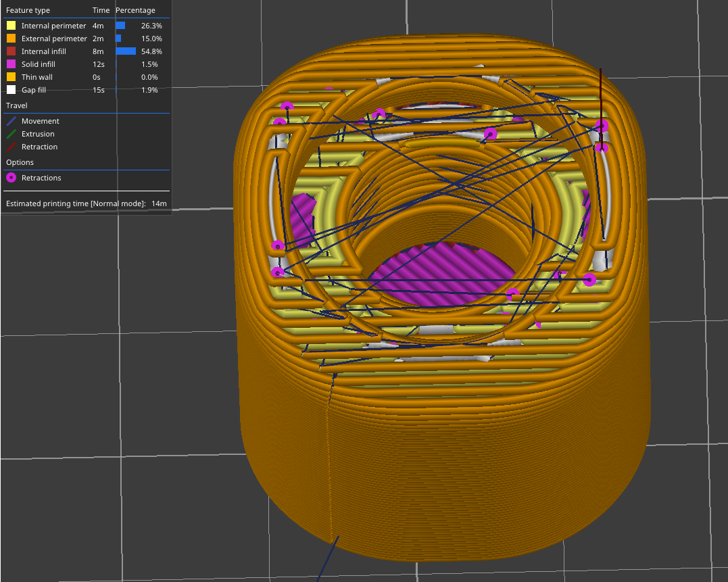Toggle Solid infill magenta swatch
Screen dimensions: 728x582
[11, 64]
